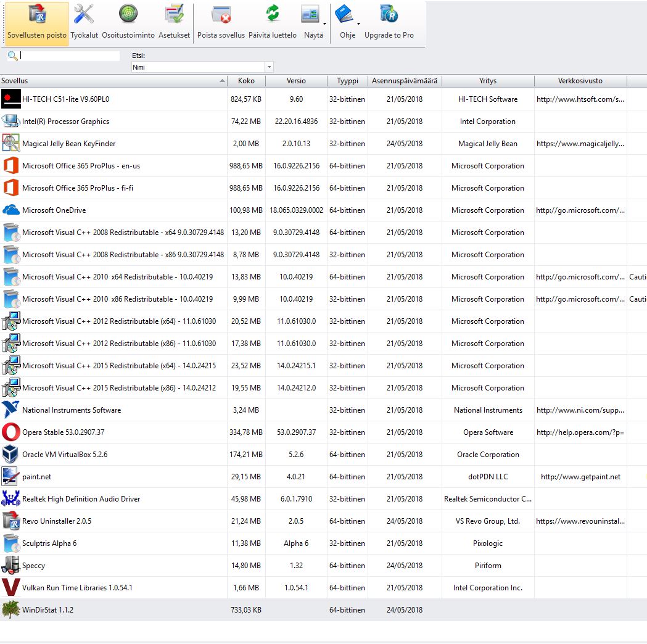
Task: Click http://www.getpaint.net website cell
Action: click(x=580, y=476)
